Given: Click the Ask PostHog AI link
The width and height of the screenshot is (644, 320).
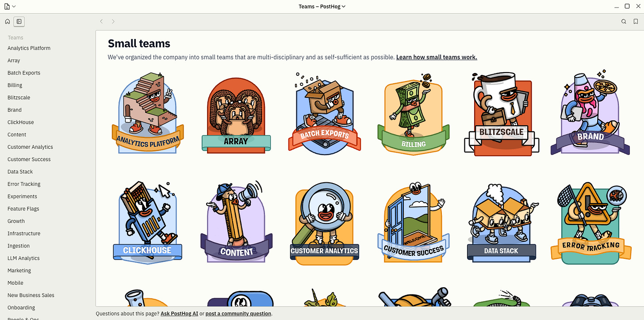Looking at the screenshot, I should (179, 313).
